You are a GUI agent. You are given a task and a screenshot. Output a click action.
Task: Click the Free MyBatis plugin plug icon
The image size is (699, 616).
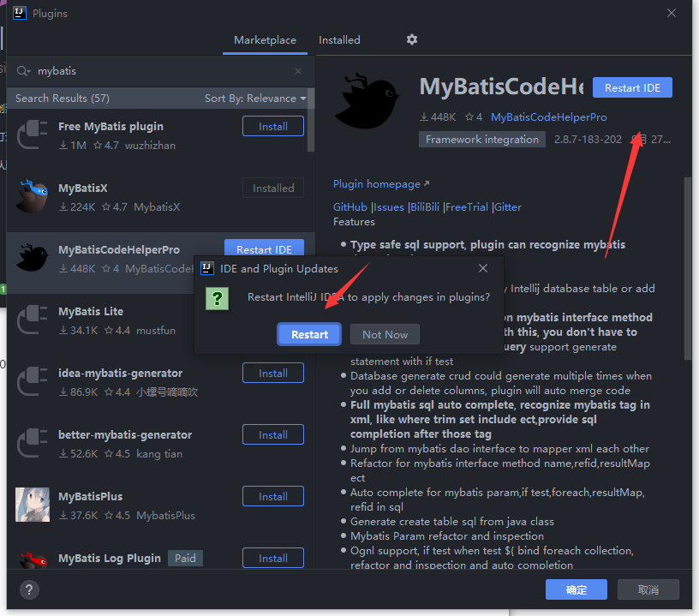33,135
